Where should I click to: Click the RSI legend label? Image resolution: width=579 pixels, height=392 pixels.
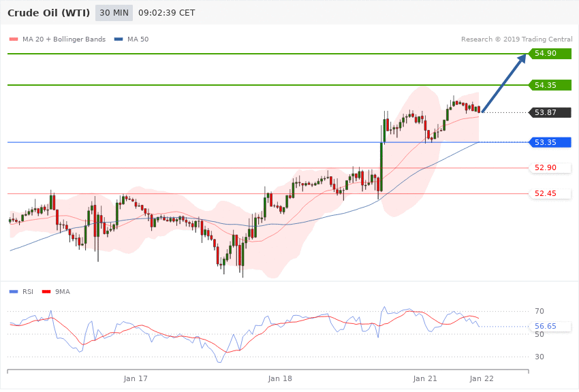[x=28, y=292]
